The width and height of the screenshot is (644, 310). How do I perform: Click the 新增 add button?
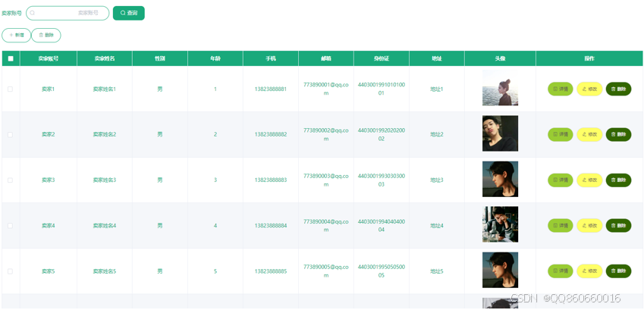click(x=17, y=36)
